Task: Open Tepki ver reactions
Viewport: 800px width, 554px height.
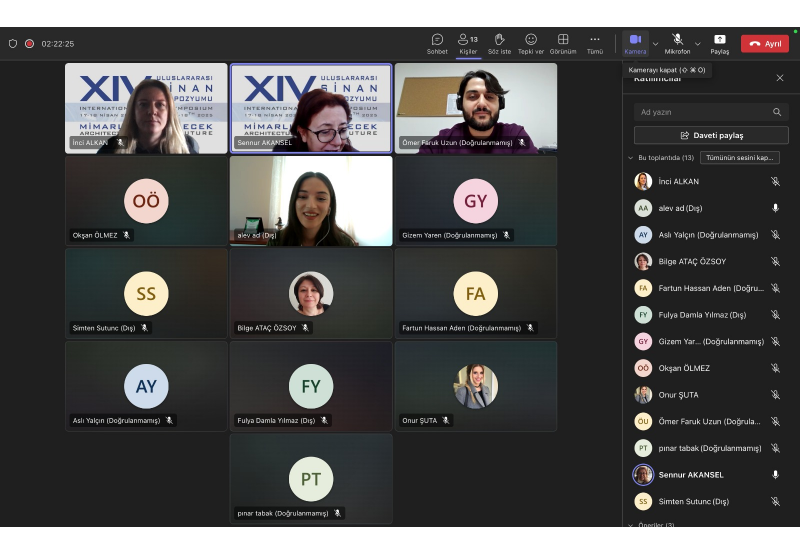Action: click(531, 44)
